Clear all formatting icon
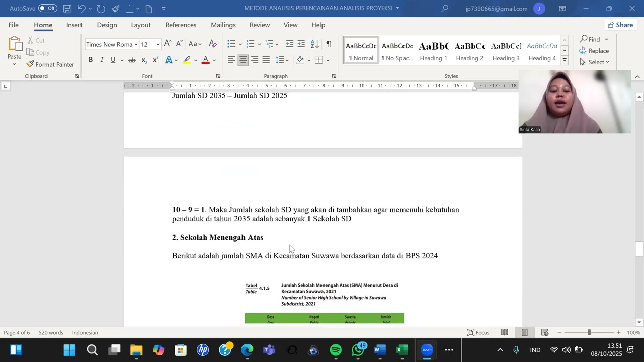Viewport: 644px width, 362px height. (213, 44)
